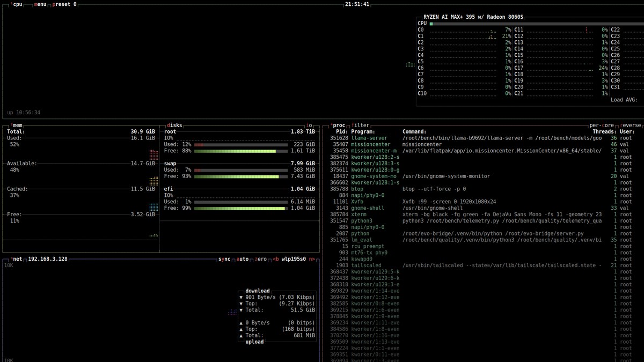This screenshot has width=644, height=362.
Task: Sort by the Threads column header
Action: point(604,131)
